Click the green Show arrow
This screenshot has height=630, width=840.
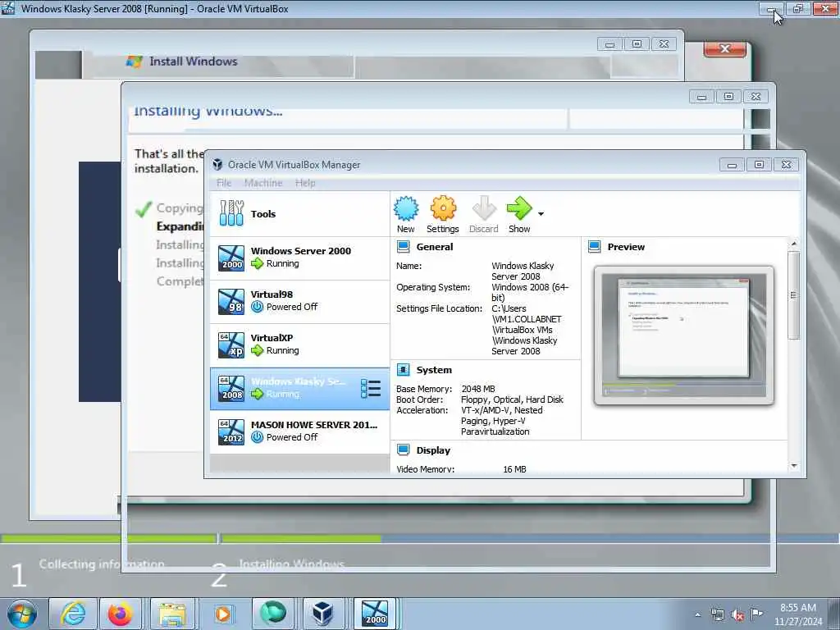coord(519,208)
